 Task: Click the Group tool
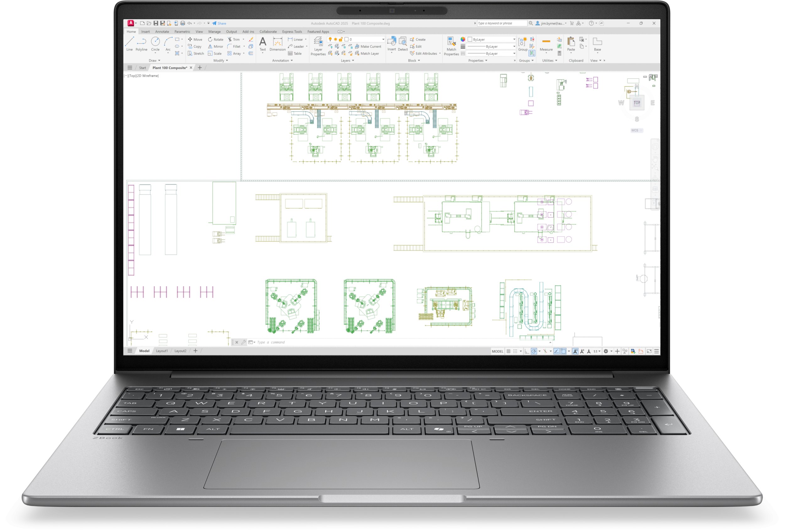[522, 44]
